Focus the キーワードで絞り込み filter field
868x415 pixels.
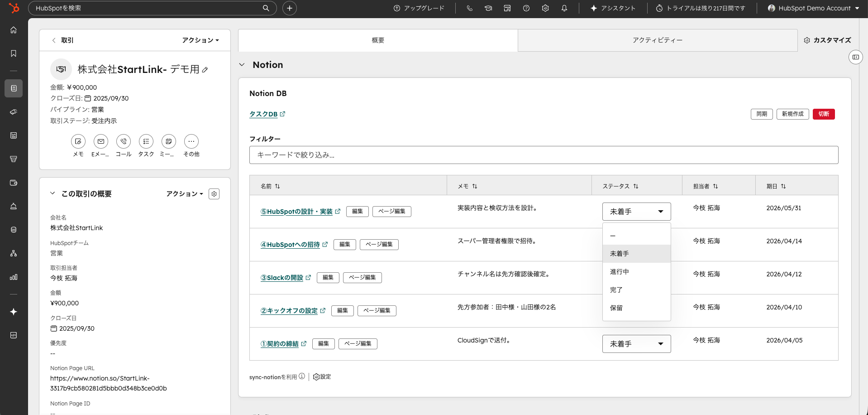tap(544, 155)
